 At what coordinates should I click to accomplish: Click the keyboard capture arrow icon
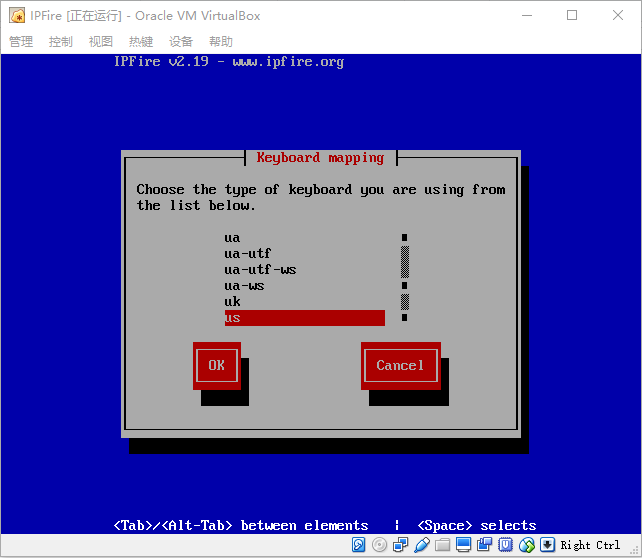547,545
